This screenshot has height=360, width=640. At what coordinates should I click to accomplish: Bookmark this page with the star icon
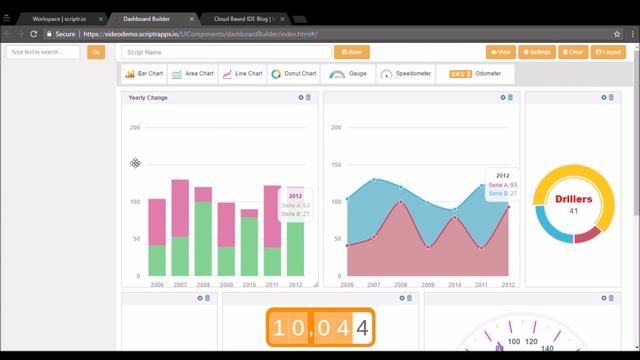[617, 34]
